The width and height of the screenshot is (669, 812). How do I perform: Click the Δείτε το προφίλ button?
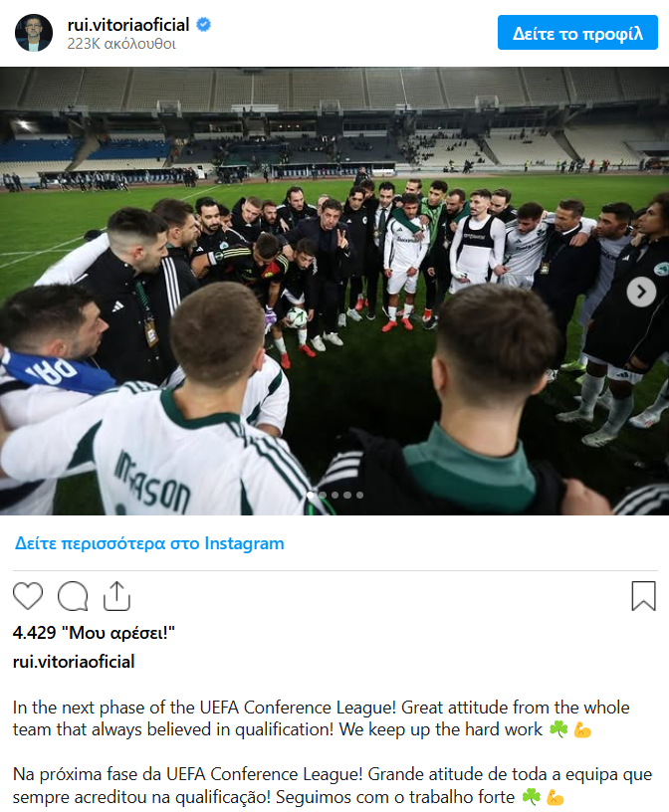(x=577, y=33)
